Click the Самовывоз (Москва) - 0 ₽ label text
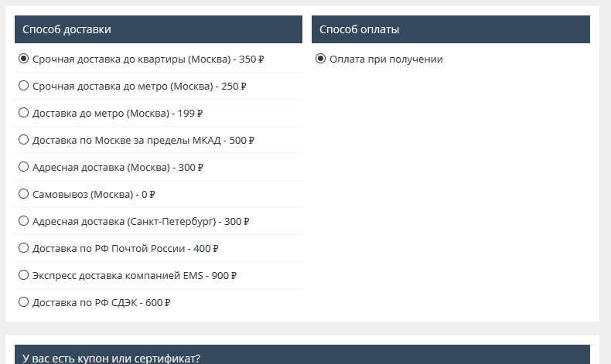Image resolution: width=611 pixels, height=364 pixels. [x=94, y=195]
